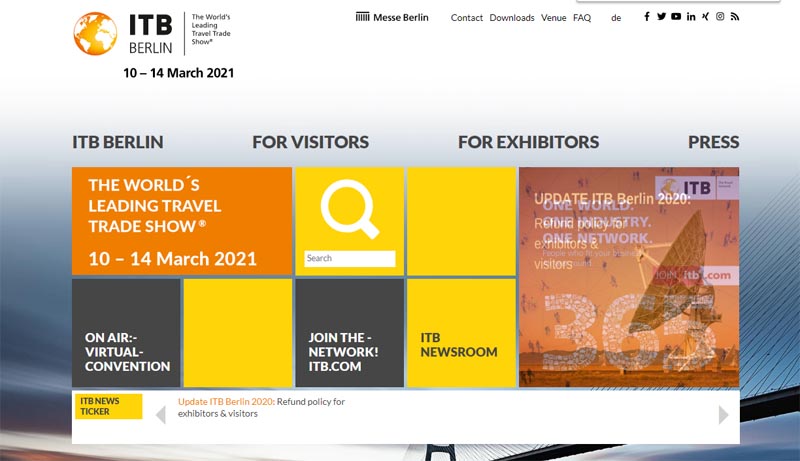This screenshot has width=800, height=461.
Task: Click the blank yellow tile beside search
Action: (x=461, y=221)
